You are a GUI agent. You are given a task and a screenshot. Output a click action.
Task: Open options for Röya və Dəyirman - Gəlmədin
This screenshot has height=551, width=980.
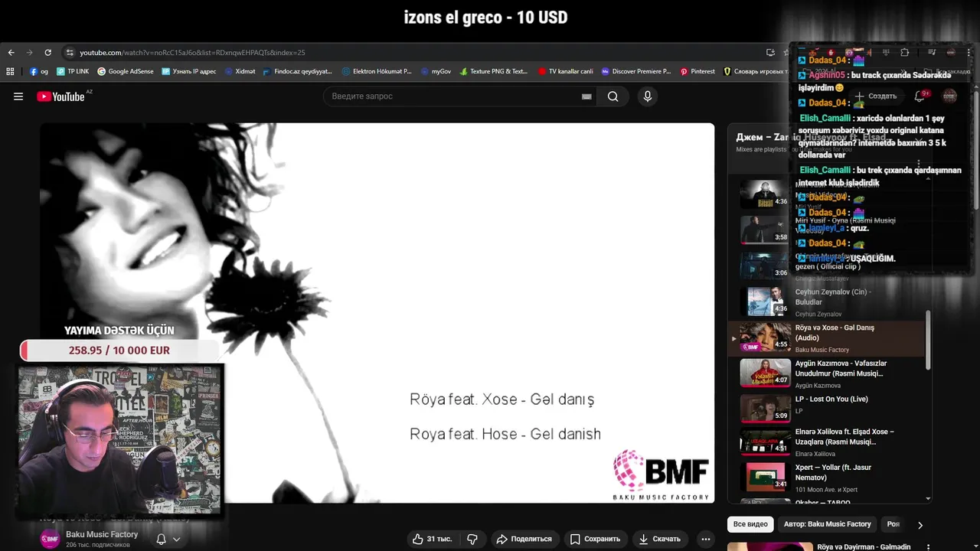pos(929,547)
